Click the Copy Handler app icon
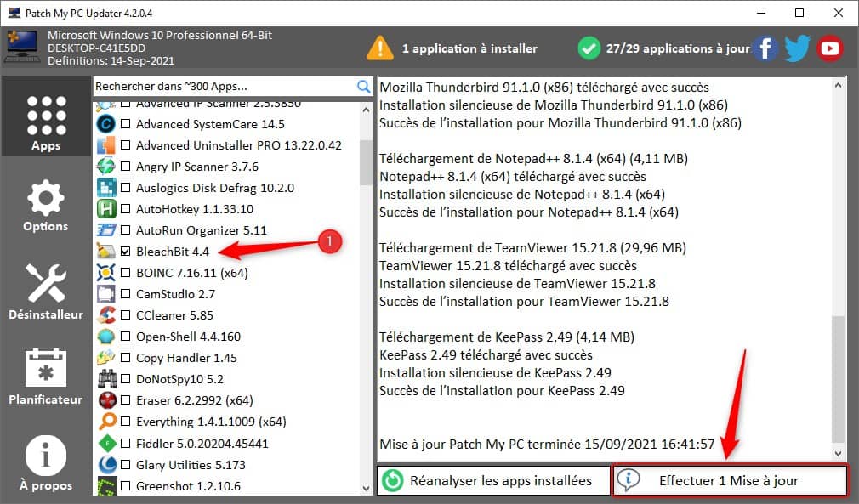The width and height of the screenshot is (859, 504). 105,358
